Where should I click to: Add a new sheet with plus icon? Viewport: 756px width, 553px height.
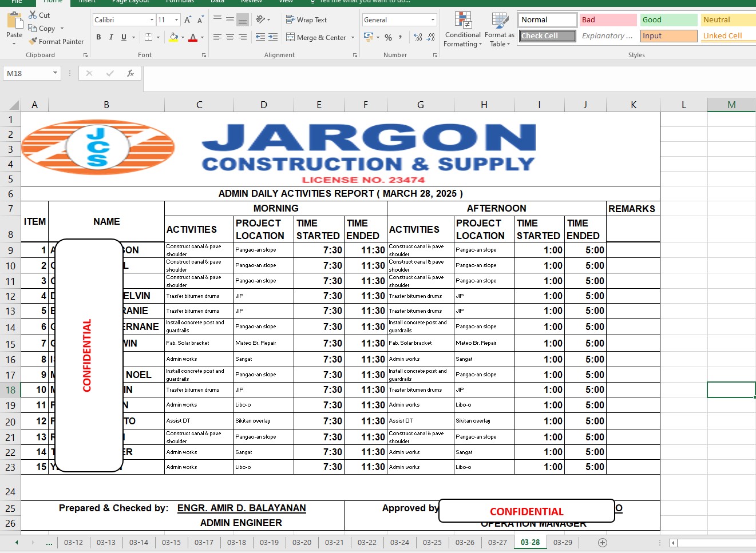tap(602, 542)
